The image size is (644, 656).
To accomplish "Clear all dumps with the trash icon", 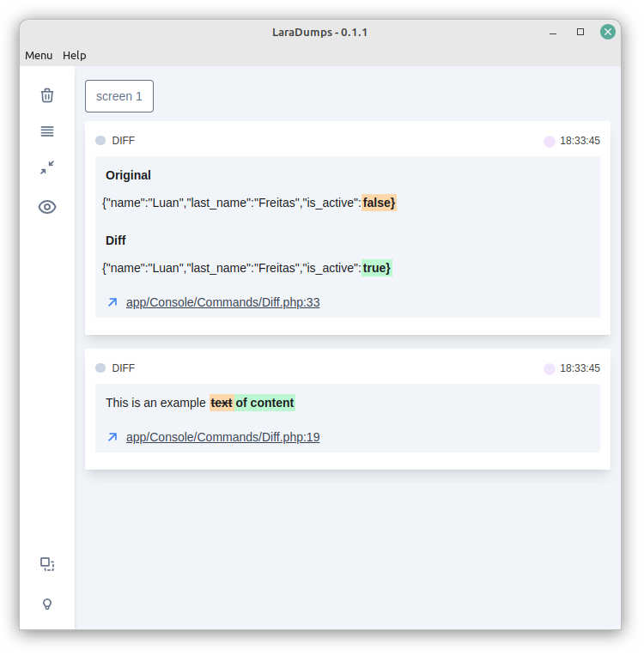I will pyautogui.click(x=47, y=95).
